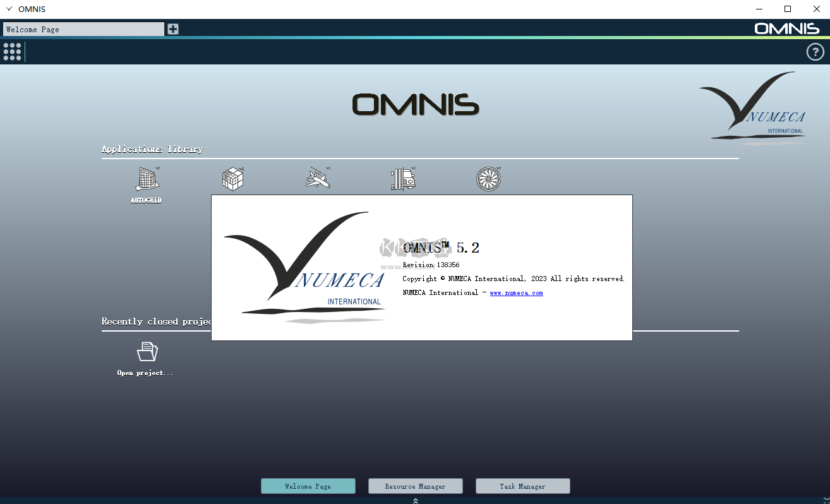Open the Resource Manager
This screenshot has height=504, width=830.
pos(416,486)
